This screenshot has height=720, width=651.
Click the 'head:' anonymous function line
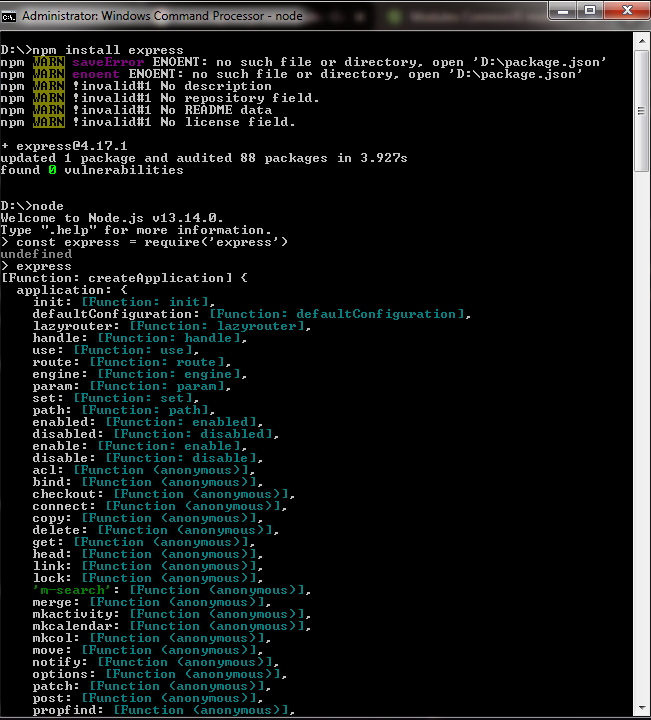148,554
